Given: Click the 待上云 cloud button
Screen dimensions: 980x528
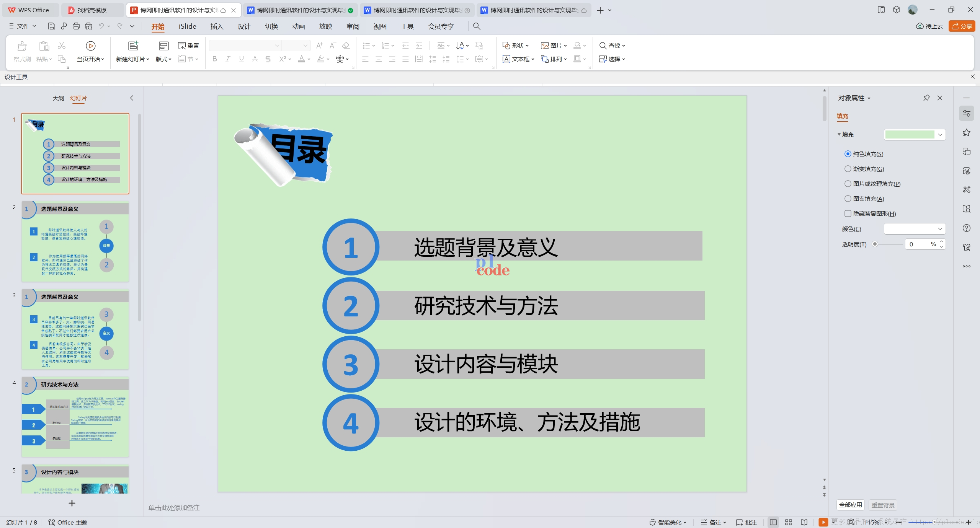Looking at the screenshot, I should tap(929, 26).
